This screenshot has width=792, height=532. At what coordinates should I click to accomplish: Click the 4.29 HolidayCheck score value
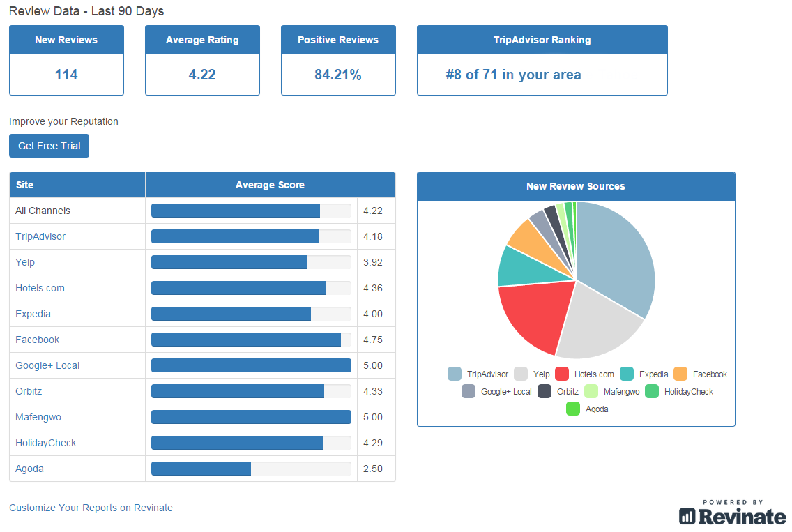click(373, 443)
